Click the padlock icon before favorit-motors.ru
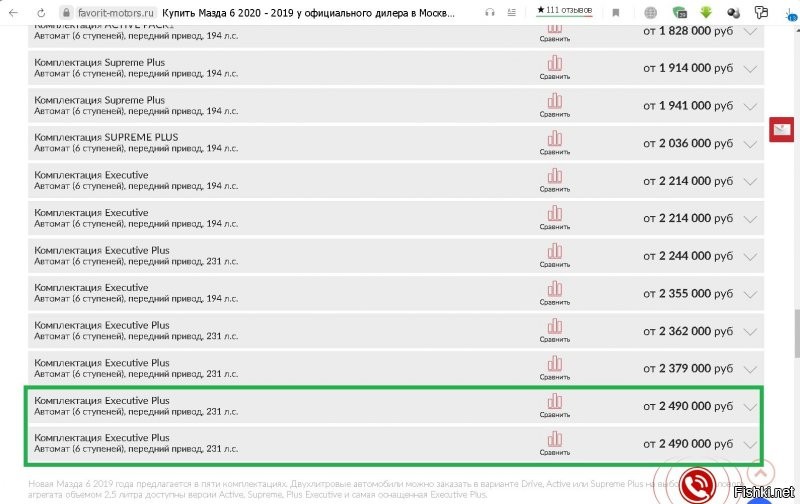The image size is (800, 504). (x=65, y=12)
